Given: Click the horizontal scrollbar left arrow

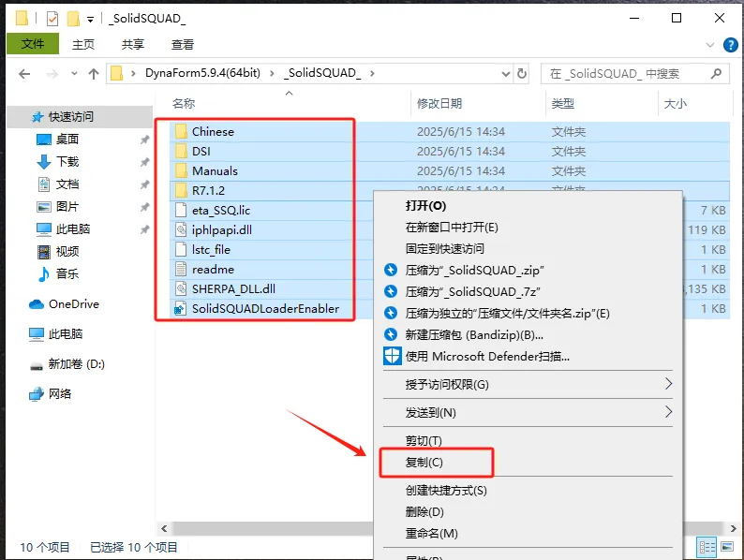Looking at the screenshot, I should pos(164,528).
